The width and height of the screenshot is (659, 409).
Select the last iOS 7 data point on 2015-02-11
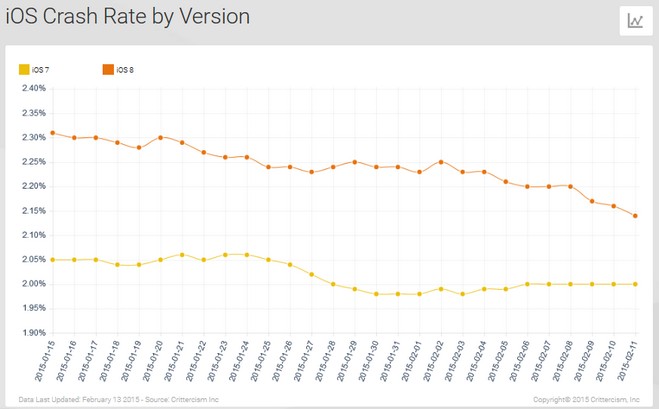pyautogui.click(x=635, y=284)
